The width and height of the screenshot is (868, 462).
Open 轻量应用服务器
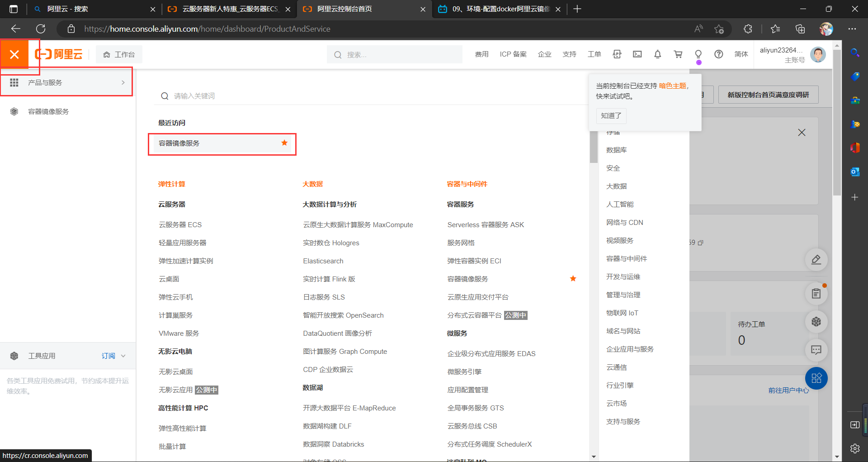pyautogui.click(x=182, y=243)
